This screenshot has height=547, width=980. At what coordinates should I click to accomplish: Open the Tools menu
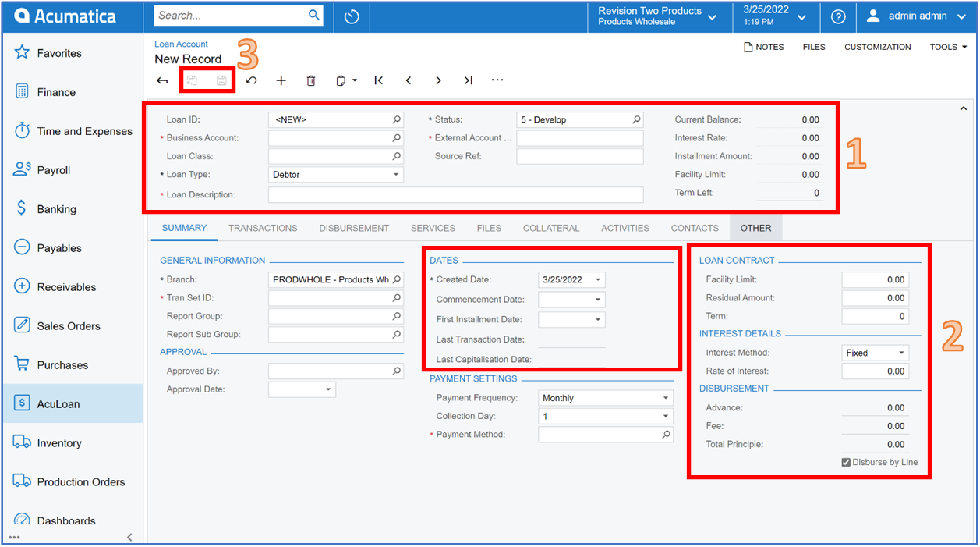pos(948,48)
